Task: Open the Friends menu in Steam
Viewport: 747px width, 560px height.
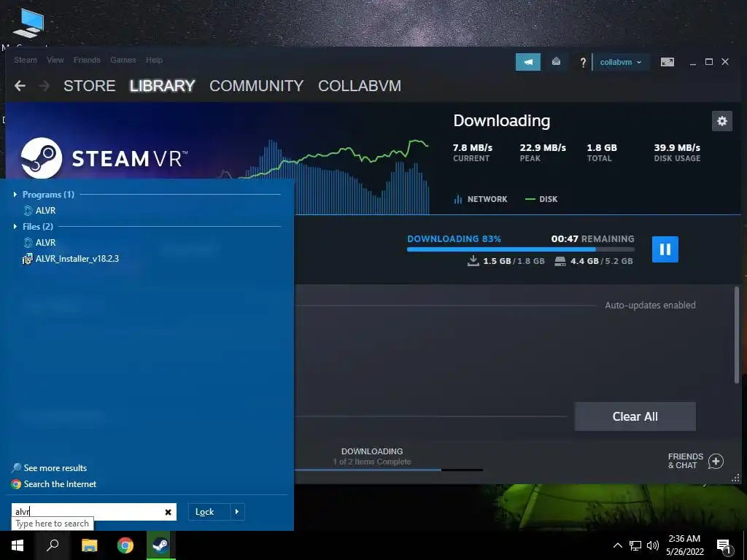Action: tap(87, 60)
